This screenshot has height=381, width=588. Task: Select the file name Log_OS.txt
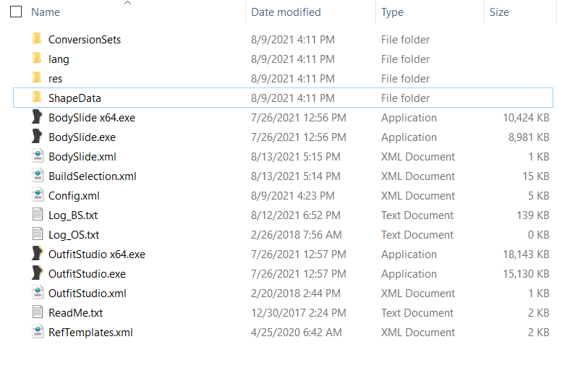[74, 235]
